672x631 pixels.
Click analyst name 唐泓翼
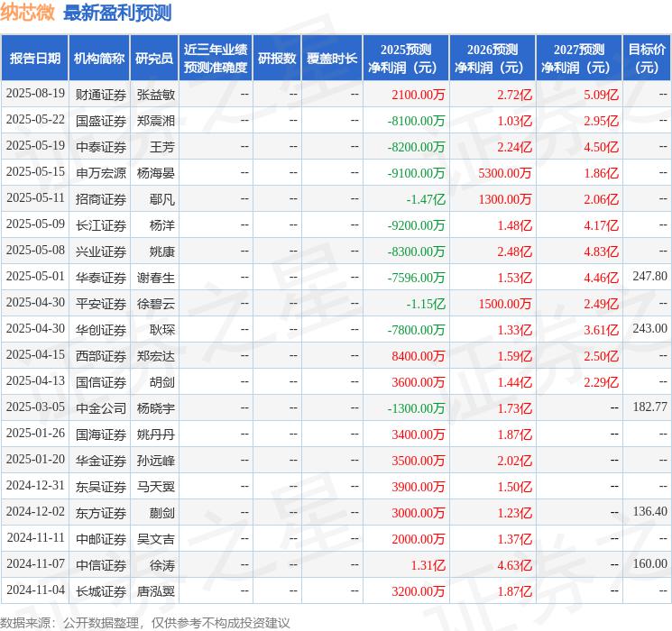pyautogui.click(x=155, y=591)
